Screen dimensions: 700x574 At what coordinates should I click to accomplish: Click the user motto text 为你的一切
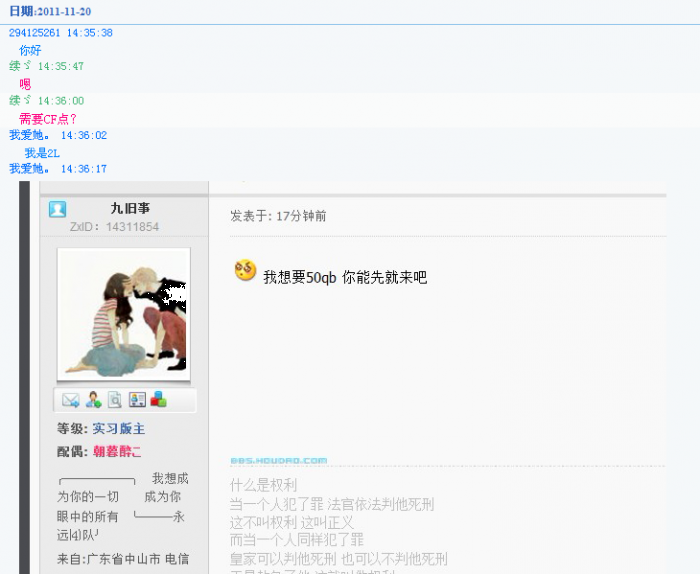pos(88,497)
